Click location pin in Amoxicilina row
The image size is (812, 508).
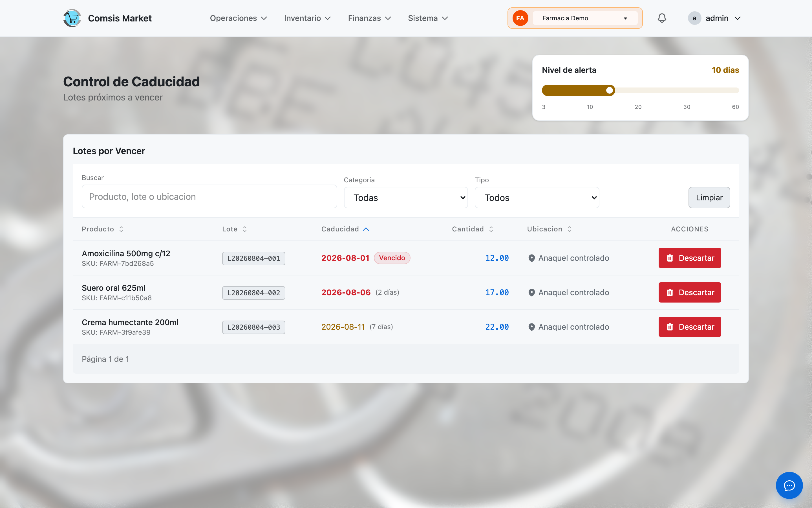coord(531,258)
